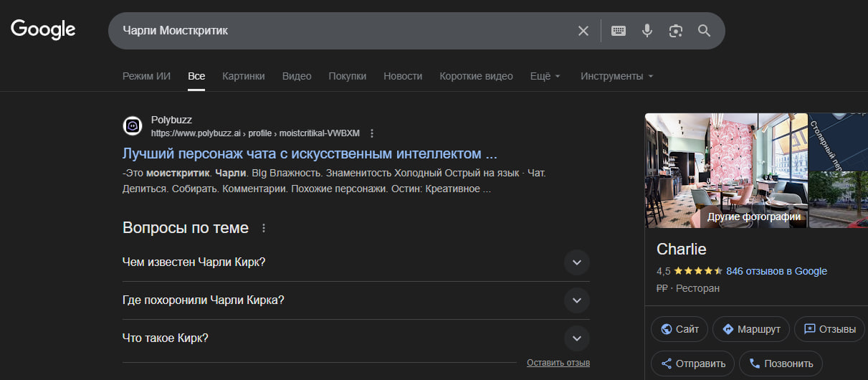Screen dimensions: 868x380
Task: Expand question Где похоронили Чарли Кирка?
Action: pos(576,300)
